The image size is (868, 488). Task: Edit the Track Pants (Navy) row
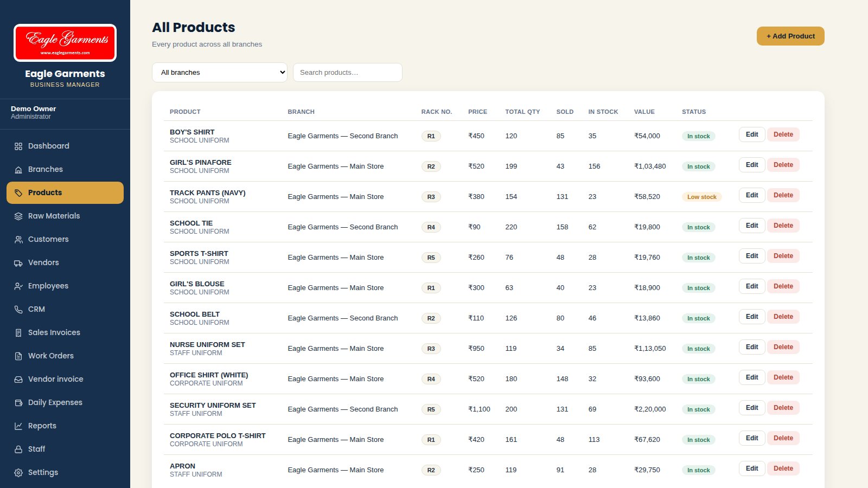[752, 195]
